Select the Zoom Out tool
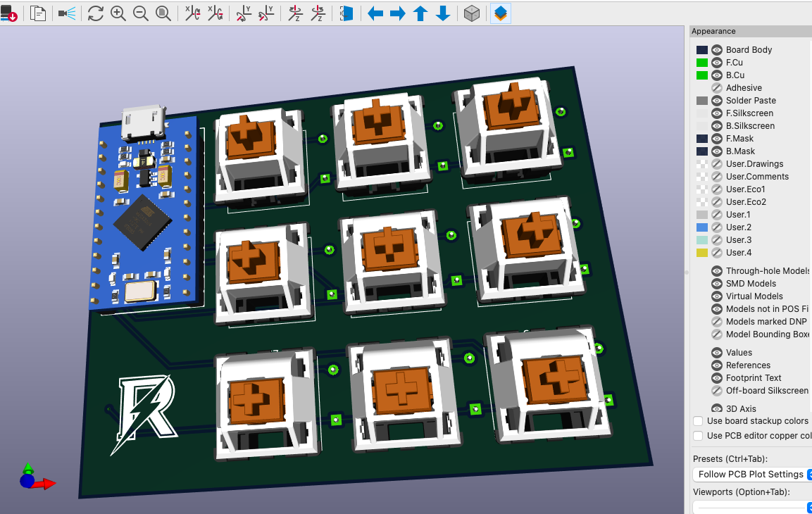 [x=140, y=13]
